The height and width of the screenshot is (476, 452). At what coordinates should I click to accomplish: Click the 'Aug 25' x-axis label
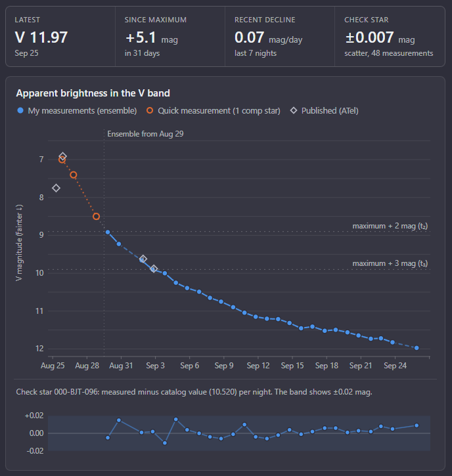(53, 366)
